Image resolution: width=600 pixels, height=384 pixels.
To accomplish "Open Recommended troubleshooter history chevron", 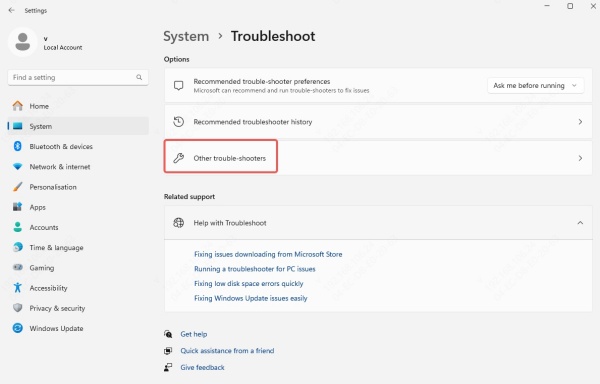I will (x=580, y=122).
